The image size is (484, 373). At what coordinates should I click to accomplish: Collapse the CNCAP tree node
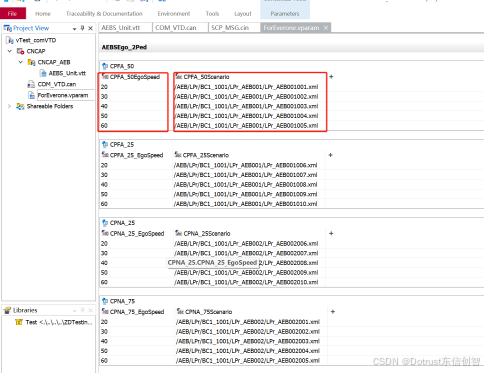(x=10, y=51)
